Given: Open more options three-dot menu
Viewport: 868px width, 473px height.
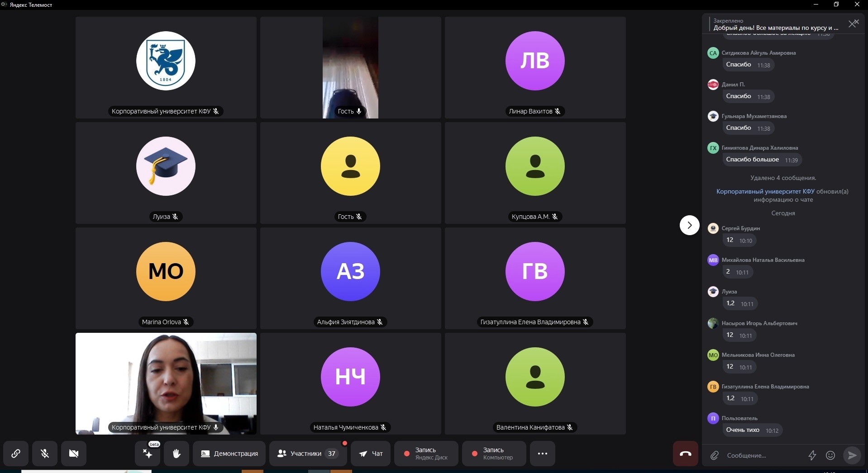Looking at the screenshot, I should tap(542, 453).
